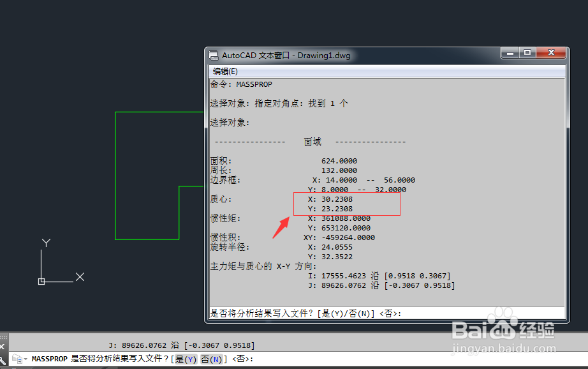
Task: Click the UCS origin square icon
Action: [41, 282]
